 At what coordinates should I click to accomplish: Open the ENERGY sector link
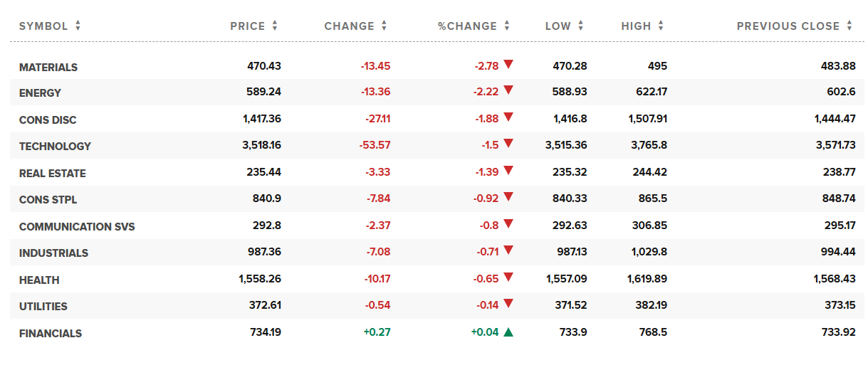pyautogui.click(x=40, y=93)
